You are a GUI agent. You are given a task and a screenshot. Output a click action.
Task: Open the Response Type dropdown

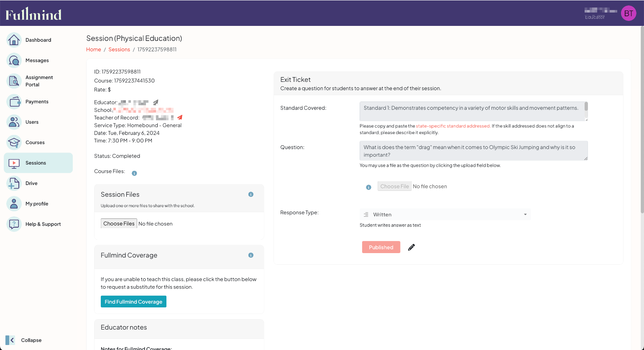[x=445, y=215]
